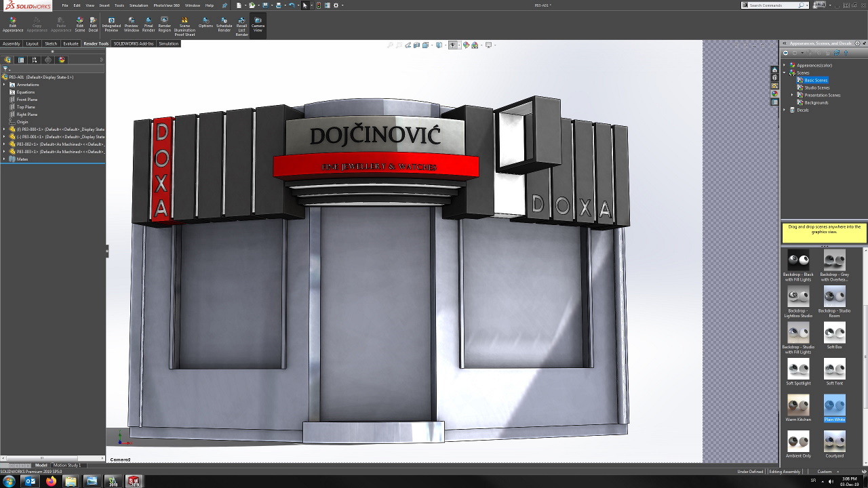Pick the Warm Kitchen scene thumbnail
Screen dimensions: 868x488
[x=798, y=405]
